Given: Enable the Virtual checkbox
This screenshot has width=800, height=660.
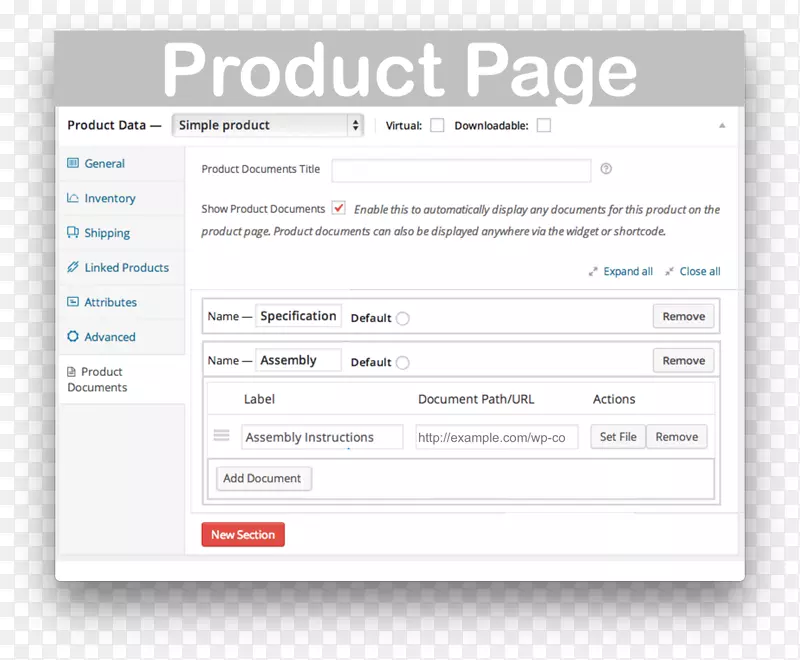Looking at the screenshot, I should [437, 126].
